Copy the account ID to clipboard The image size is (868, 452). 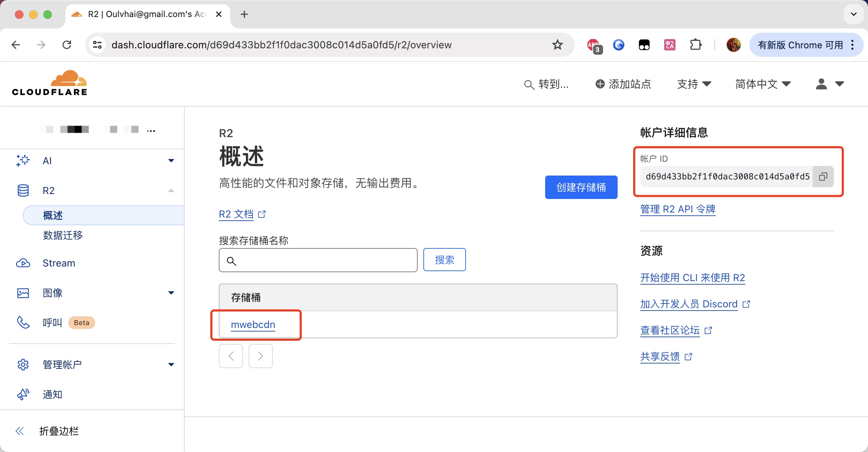click(823, 177)
